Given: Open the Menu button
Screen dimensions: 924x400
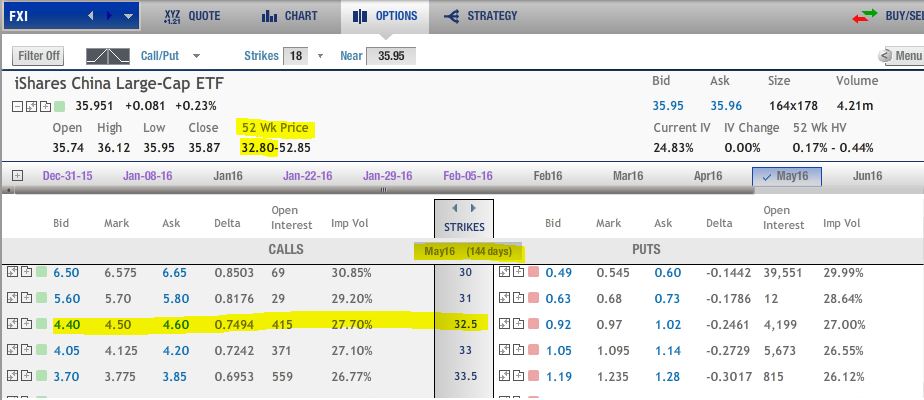Looking at the screenshot, I should pos(900,56).
